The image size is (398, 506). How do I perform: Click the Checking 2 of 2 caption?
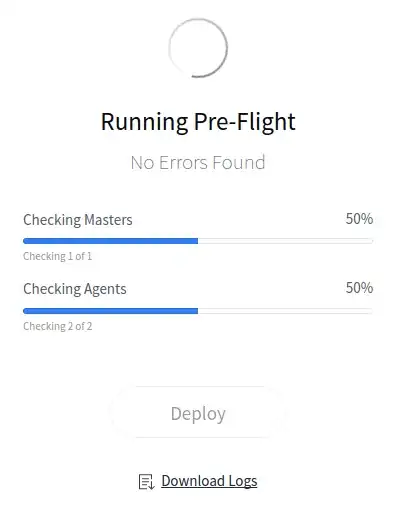point(57,326)
